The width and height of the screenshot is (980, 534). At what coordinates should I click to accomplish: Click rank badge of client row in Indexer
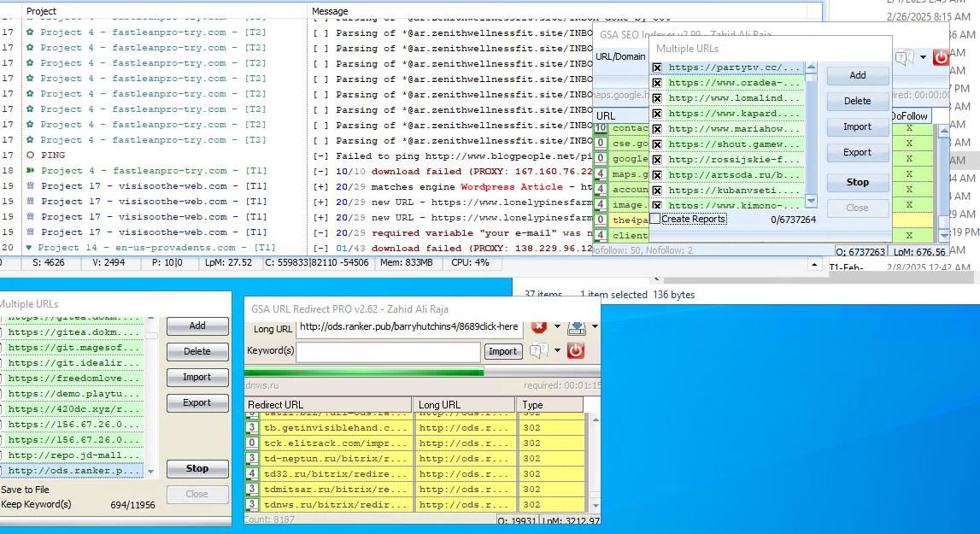click(601, 235)
